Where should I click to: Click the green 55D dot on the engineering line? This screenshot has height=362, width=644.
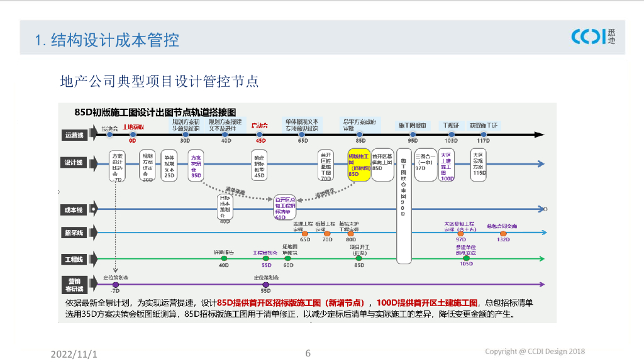point(266,258)
